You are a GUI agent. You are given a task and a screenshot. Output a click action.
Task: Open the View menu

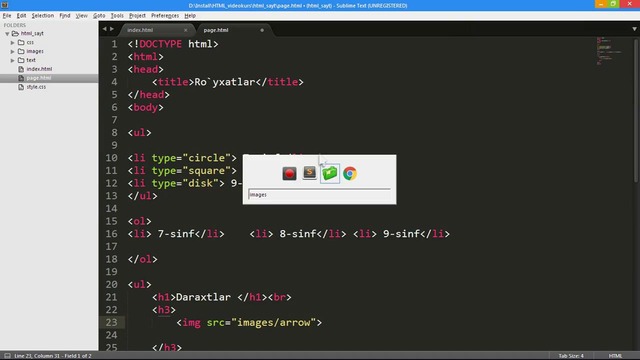click(82, 16)
